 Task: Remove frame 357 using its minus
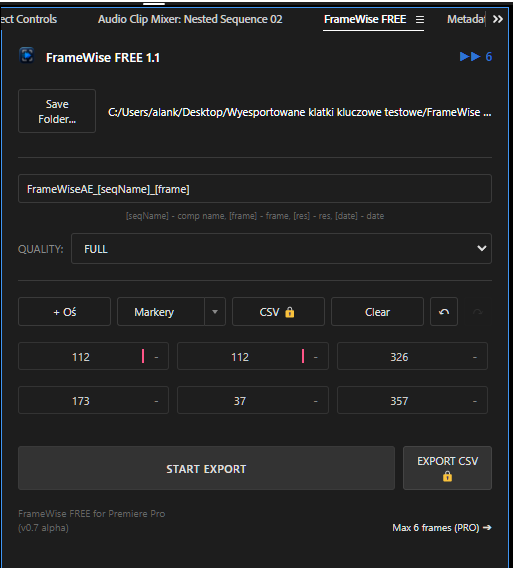(x=475, y=401)
